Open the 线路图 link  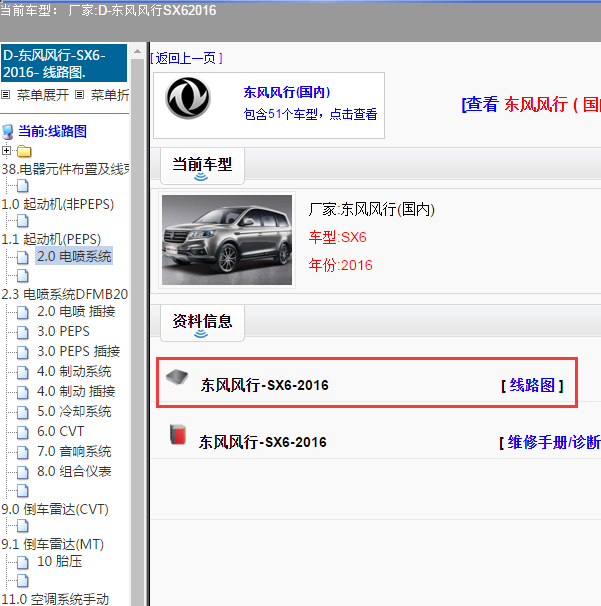click(532, 385)
